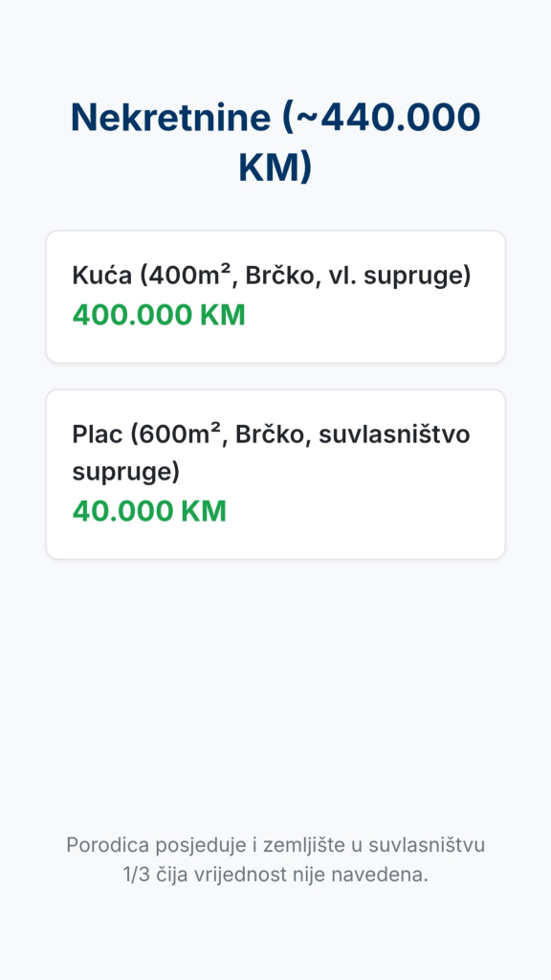The height and width of the screenshot is (980, 551).
Task: Click the KM) text ending the heading
Action: (x=275, y=167)
